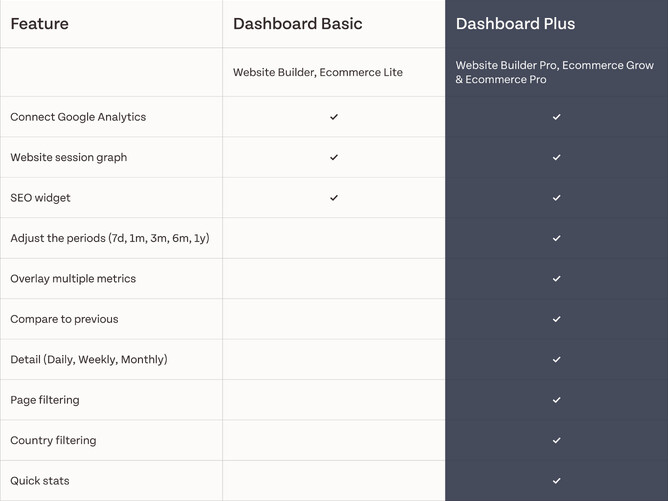Click Dashboard Plus checkmark for Quick stats
This screenshot has height=501, width=668.
point(557,481)
